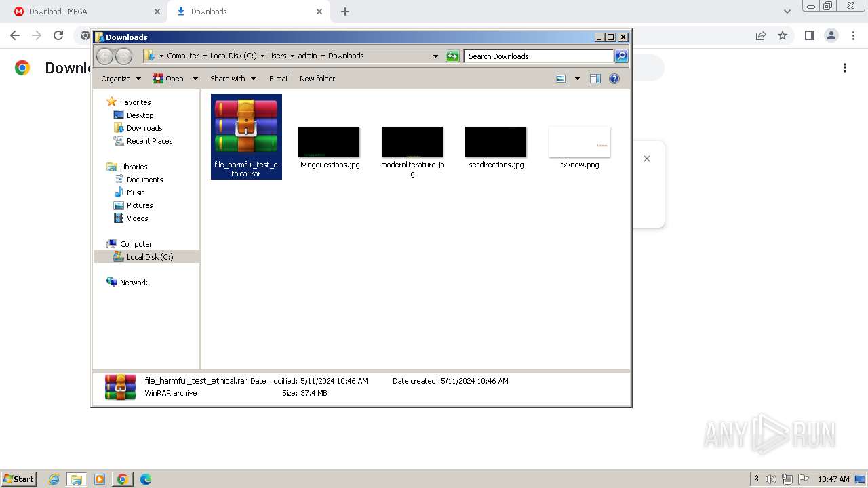Open Chrome tab search dropdown

click(787, 12)
